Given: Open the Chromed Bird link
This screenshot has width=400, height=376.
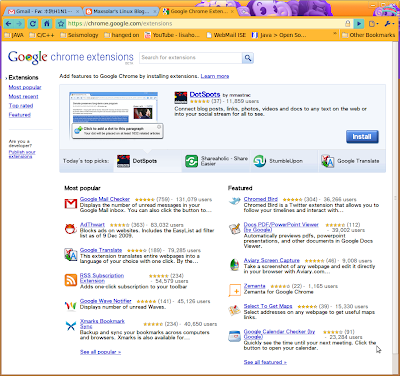Looking at the screenshot, I should [261, 199].
